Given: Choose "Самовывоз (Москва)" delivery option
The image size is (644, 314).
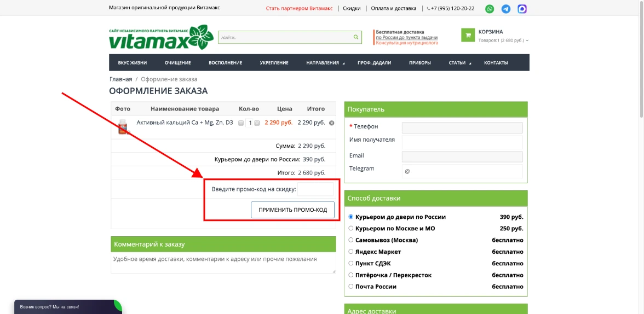Looking at the screenshot, I should click(x=351, y=240).
